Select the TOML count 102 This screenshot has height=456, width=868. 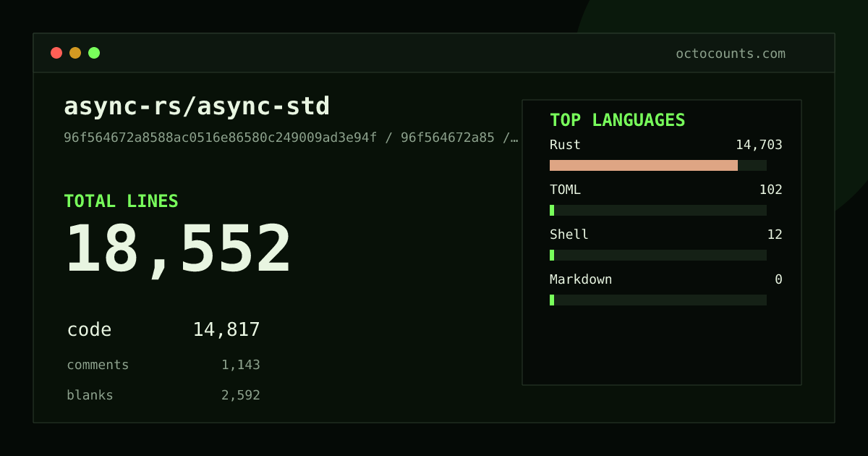(770, 190)
